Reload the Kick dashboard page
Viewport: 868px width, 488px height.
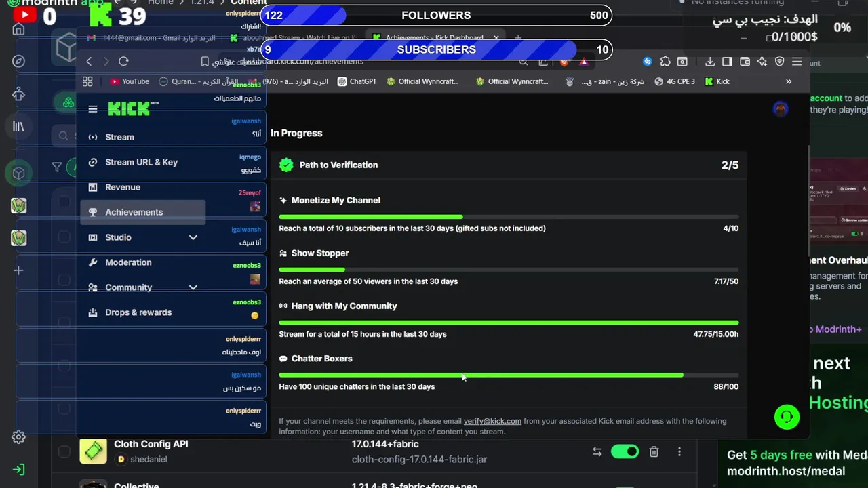coord(123,62)
